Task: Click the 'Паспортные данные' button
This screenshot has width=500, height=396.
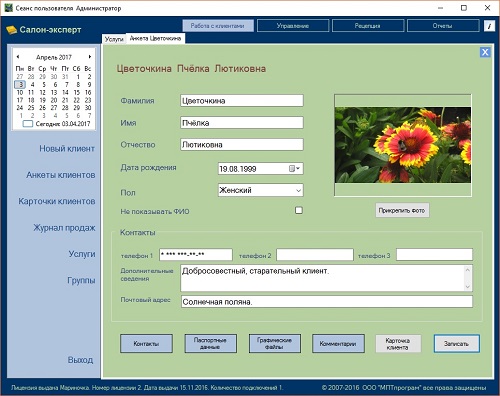Action: pos(210,344)
